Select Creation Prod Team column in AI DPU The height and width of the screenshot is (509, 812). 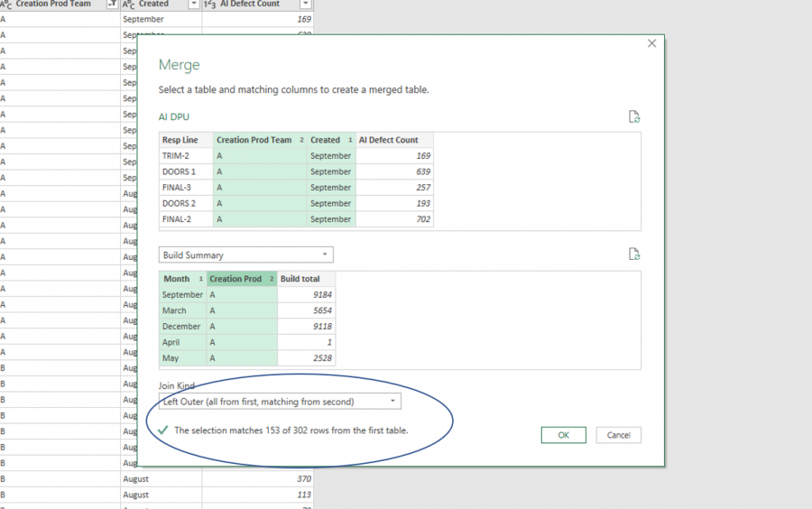click(x=260, y=140)
